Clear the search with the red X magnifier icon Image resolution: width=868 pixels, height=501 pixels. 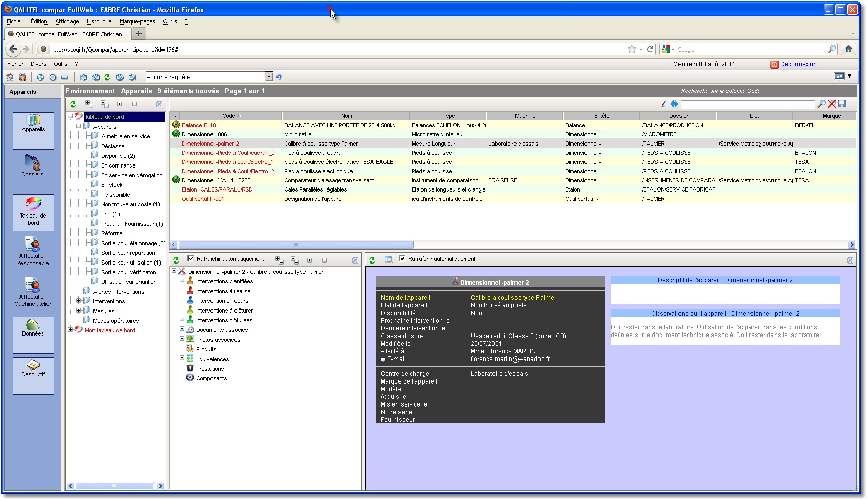tap(832, 104)
